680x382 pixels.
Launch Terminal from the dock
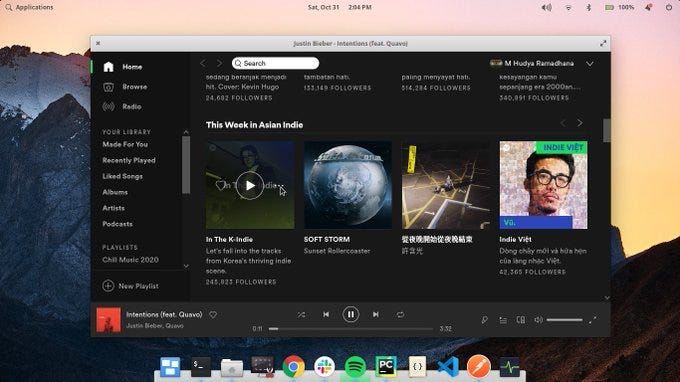(x=201, y=366)
